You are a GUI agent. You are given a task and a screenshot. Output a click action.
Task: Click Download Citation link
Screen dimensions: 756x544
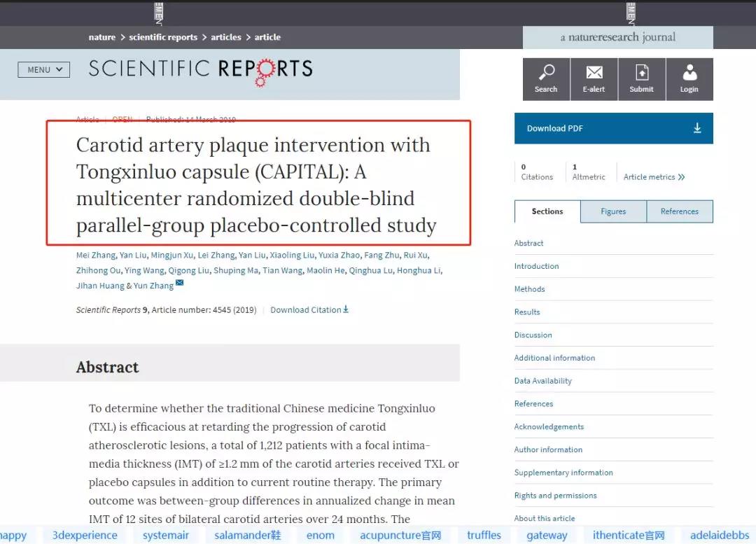(x=309, y=309)
